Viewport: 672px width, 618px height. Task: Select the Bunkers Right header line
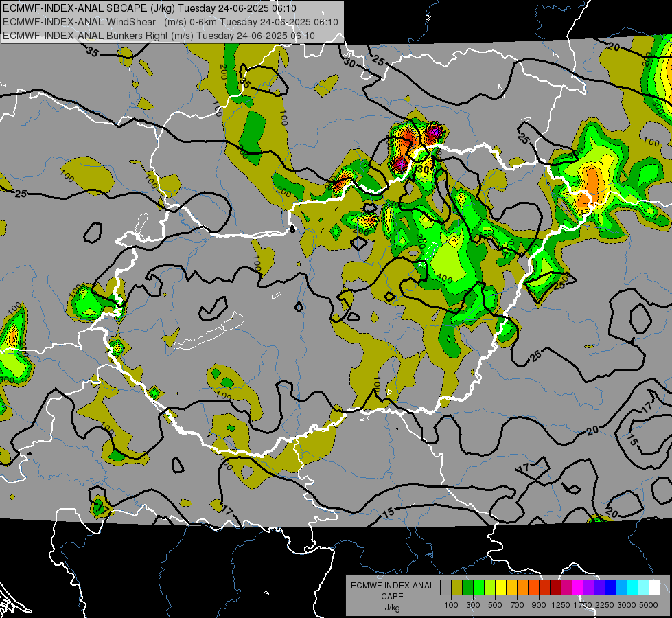tap(159, 36)
